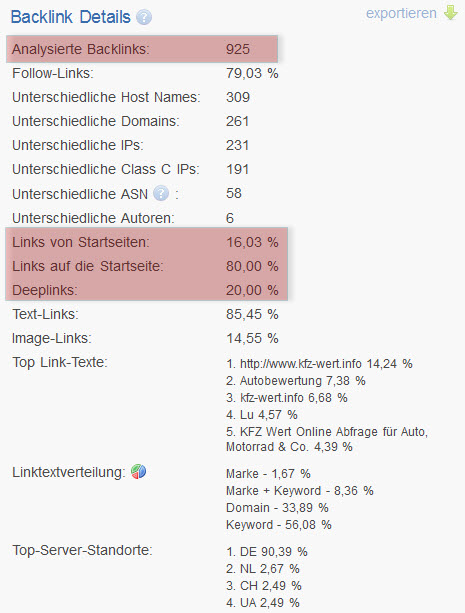Select the Analysierte Backlinks row
The image size is (465, 613).
[x=142, y=49]
